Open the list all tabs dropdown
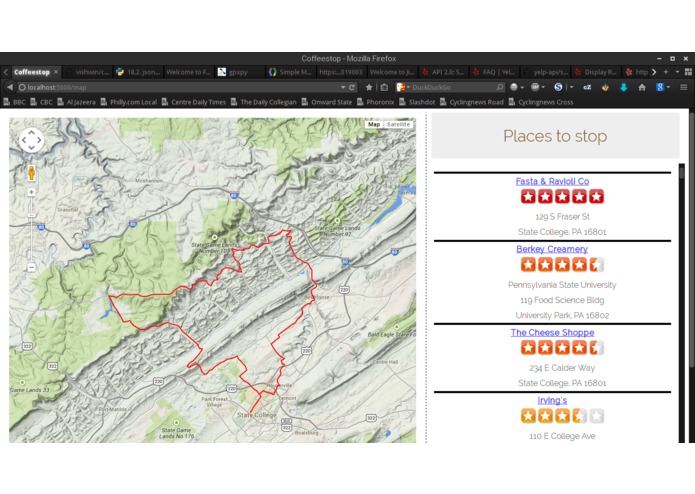 (677, 72)
